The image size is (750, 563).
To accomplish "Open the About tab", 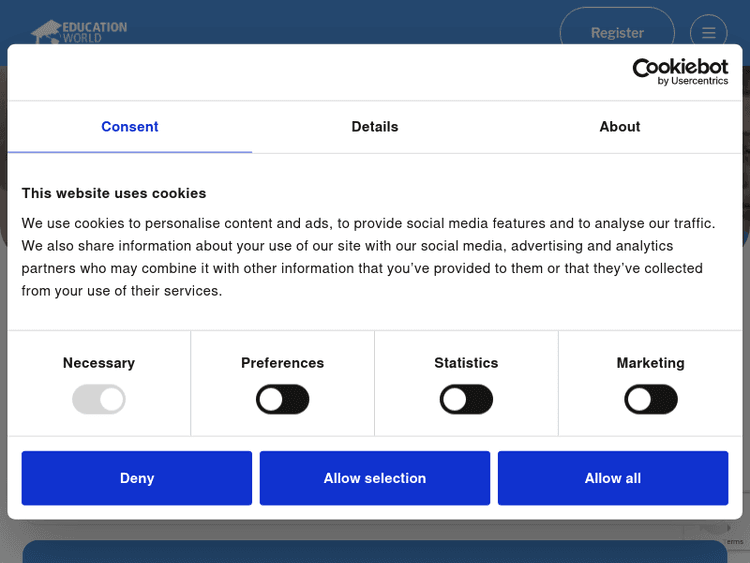I will [620, 127].
